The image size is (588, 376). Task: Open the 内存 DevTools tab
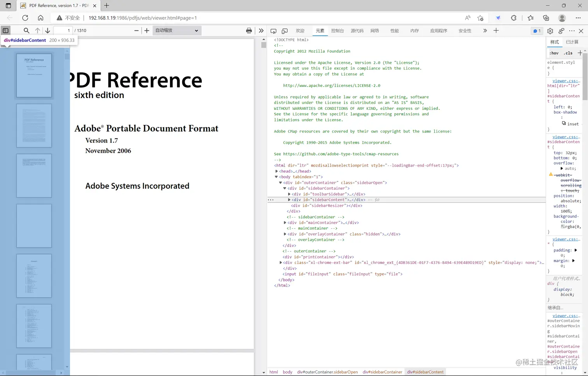415,31
